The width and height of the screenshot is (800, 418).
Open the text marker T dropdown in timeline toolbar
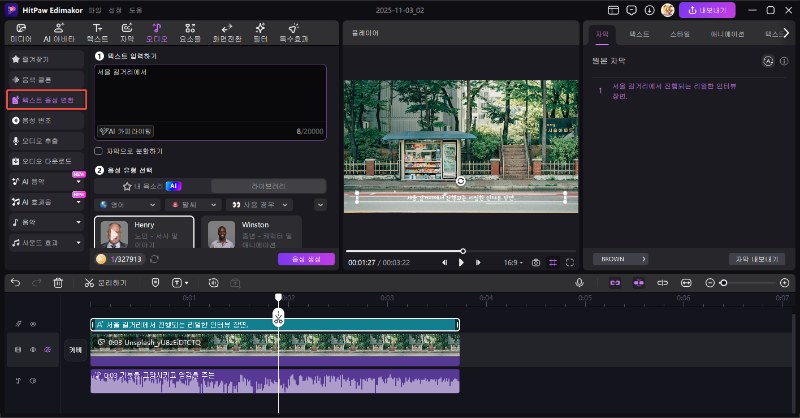point(180,283)
